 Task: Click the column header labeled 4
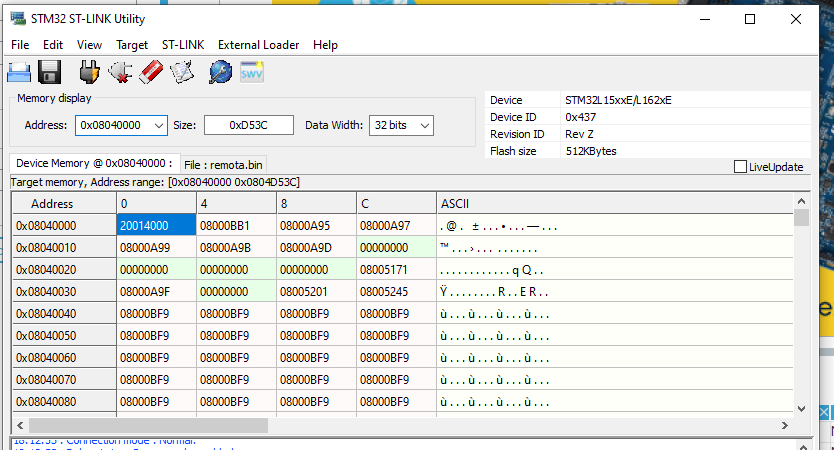pyautogui.click(x=236, y=204)
